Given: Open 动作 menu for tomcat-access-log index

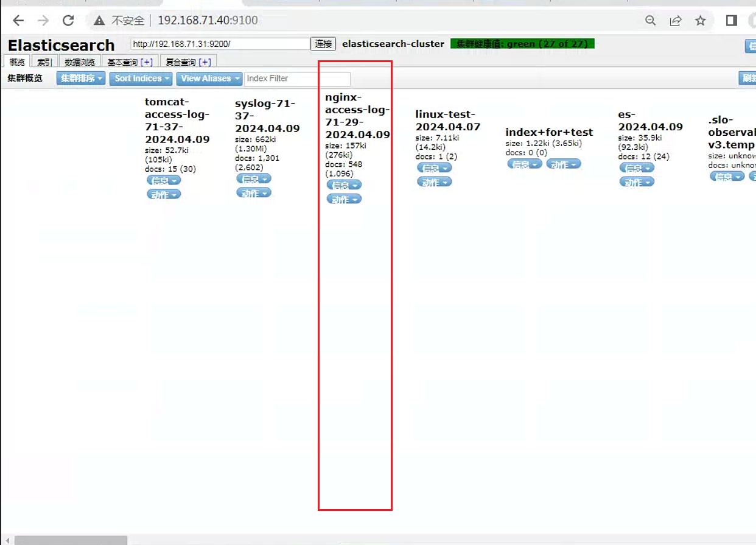Looking at the screenshot, I should tap(164, 195).
